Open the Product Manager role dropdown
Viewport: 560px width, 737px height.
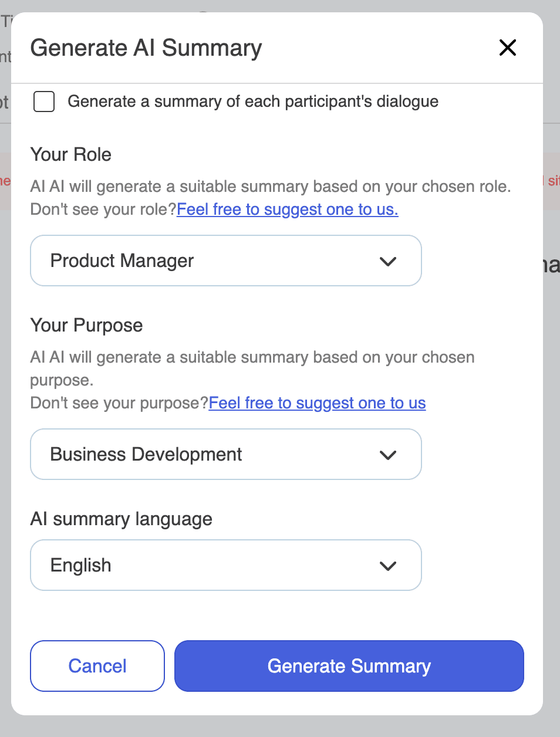click(225, 261)
